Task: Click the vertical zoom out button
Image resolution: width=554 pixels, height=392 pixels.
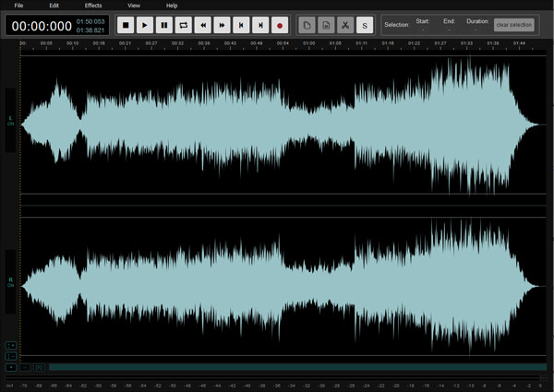Action: (x=11, y=356)
